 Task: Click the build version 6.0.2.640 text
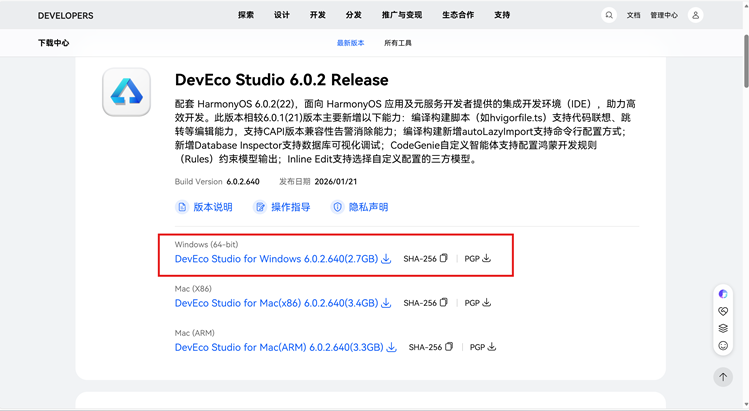pos(243,182)
